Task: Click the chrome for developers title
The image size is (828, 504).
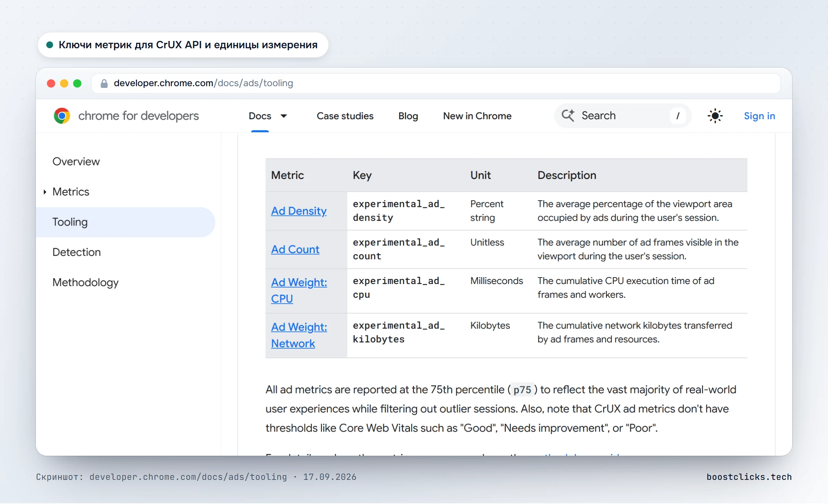Action: [x=139, y=116]
